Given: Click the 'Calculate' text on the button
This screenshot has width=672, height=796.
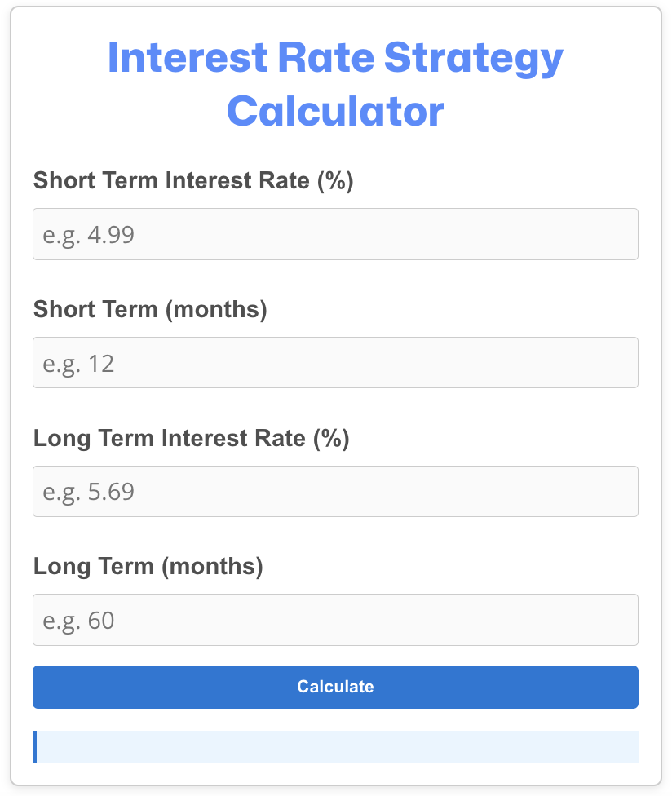Looking at the screenshot, I should [335, 687].
